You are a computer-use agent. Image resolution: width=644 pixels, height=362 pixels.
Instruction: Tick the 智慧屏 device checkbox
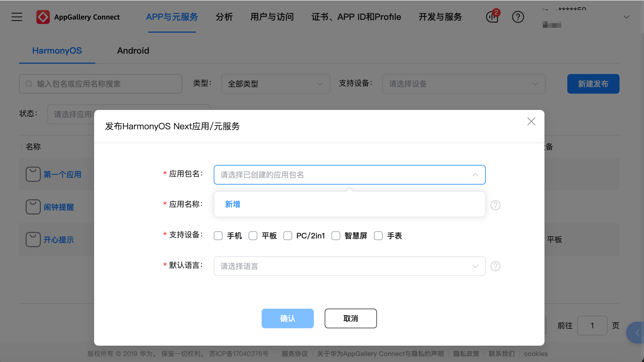point(336,236)
